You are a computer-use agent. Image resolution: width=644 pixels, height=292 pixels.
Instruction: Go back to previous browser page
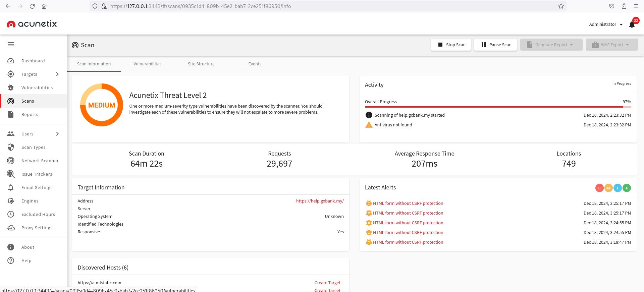pyautogui.click(x=8, y=6)
